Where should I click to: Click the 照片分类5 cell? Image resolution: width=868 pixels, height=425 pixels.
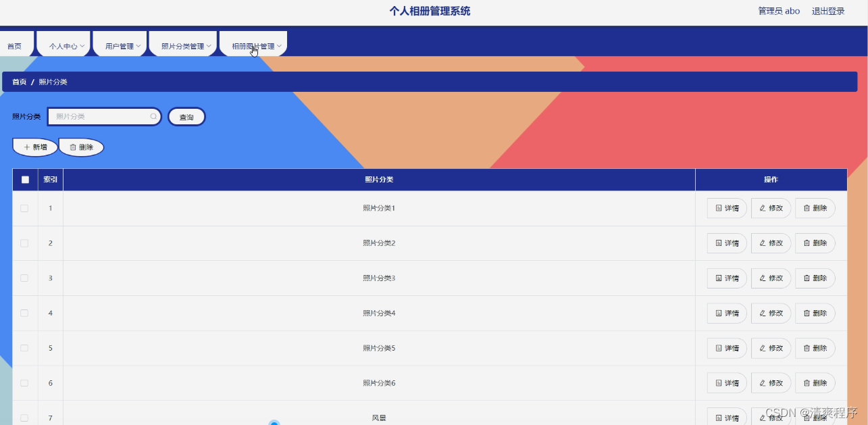point(379,348)
